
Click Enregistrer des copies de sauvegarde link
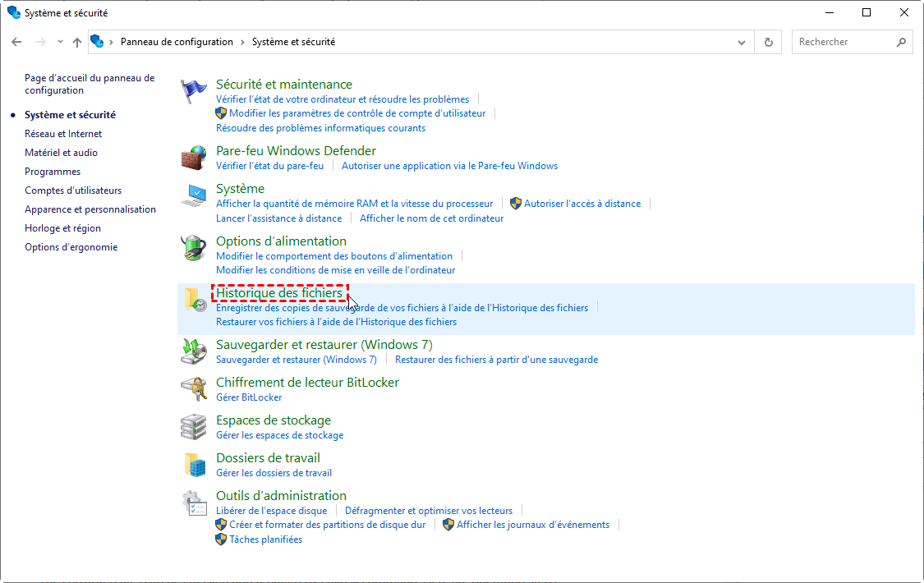coord(402,307)
